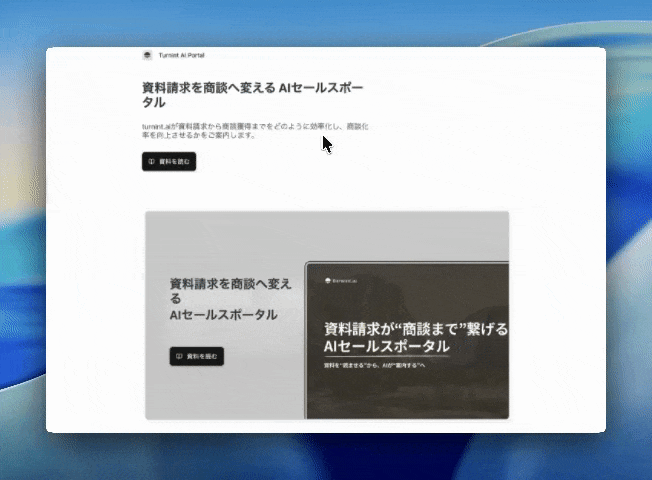Click the preview card heading 資料請求を商談へ変える
652x480 pixels.
pos(230,291)
